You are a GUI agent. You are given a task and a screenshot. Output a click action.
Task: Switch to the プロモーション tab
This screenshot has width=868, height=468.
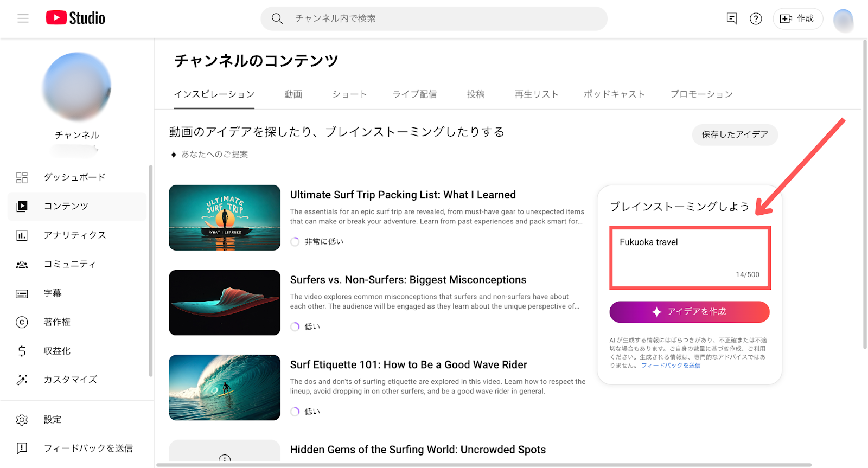(x=702, y=94)
